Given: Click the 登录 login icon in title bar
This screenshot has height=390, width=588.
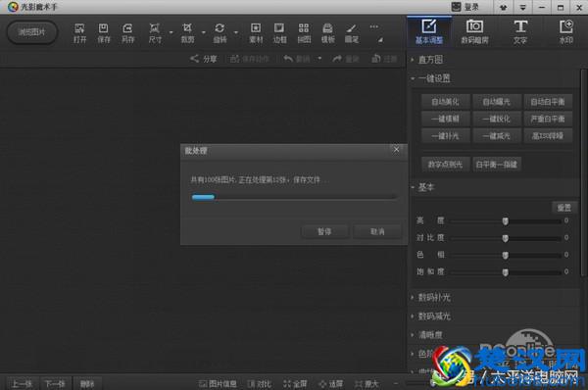Looking at the screenshot, I should click(x=456, y=7).
